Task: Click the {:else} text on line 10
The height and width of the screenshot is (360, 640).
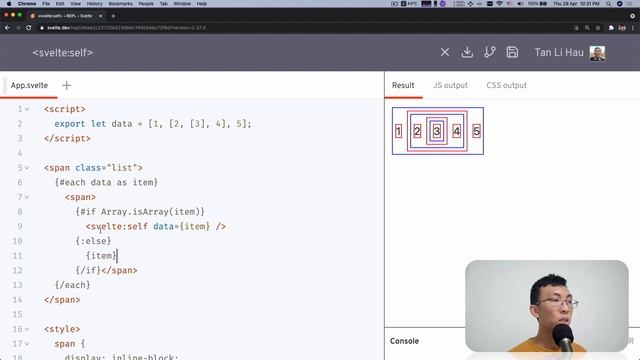Action: 93,241
